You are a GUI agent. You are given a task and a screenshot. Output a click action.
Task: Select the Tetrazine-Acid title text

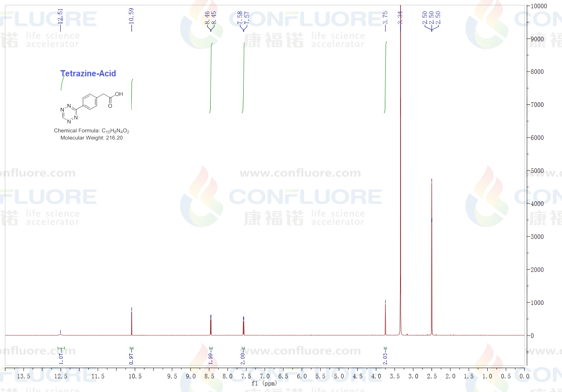pos(88,73)
